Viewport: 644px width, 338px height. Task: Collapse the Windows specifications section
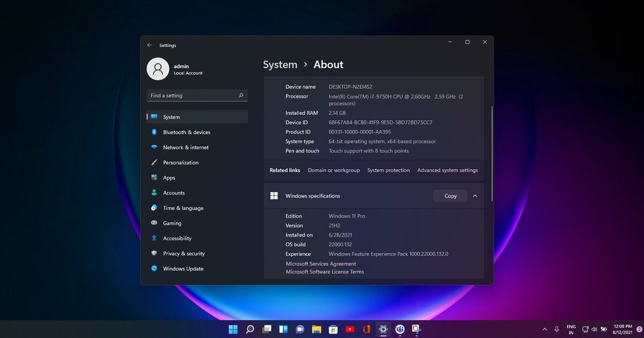pyautogui.click(x=475, y=196)
